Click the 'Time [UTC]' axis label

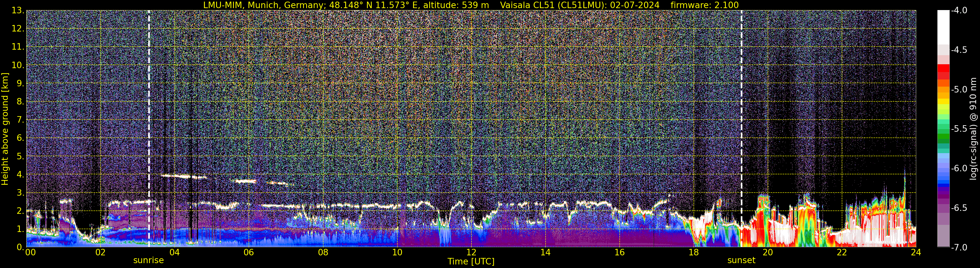[x=471, y=262]
